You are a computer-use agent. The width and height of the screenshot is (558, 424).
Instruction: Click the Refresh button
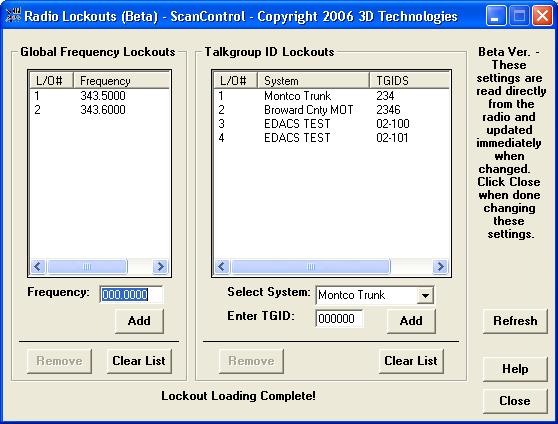pos(515,321)
